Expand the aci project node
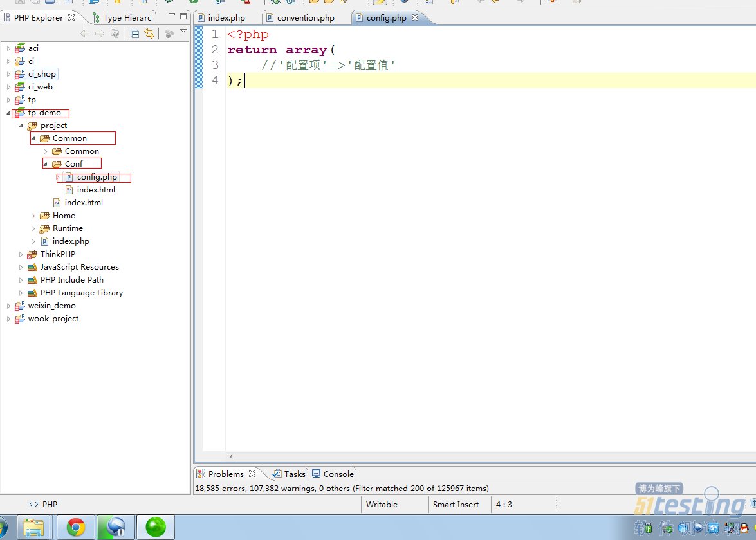This screenshot has width=756, height=540. coord(8,48)
